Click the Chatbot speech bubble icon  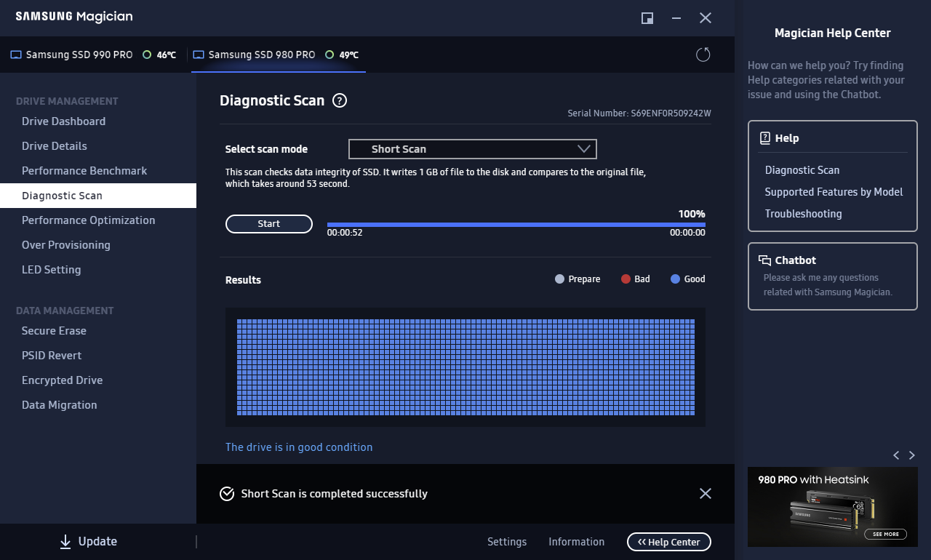click(764, 260)
